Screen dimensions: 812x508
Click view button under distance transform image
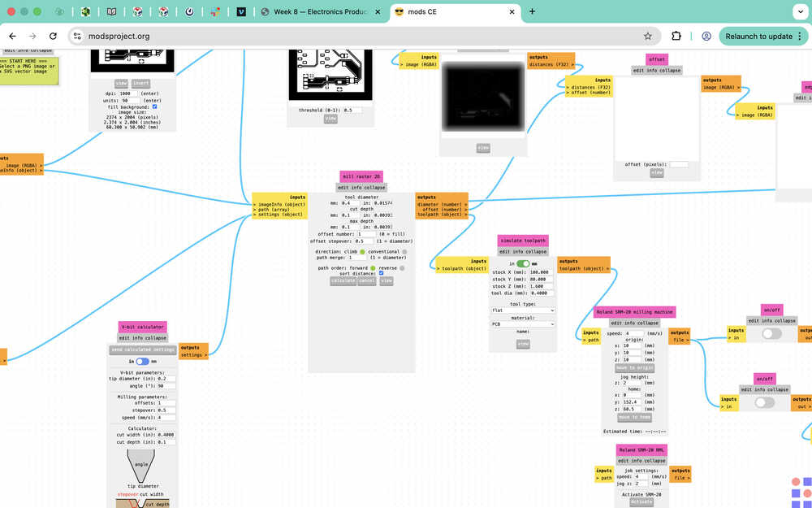coord(483,148)
